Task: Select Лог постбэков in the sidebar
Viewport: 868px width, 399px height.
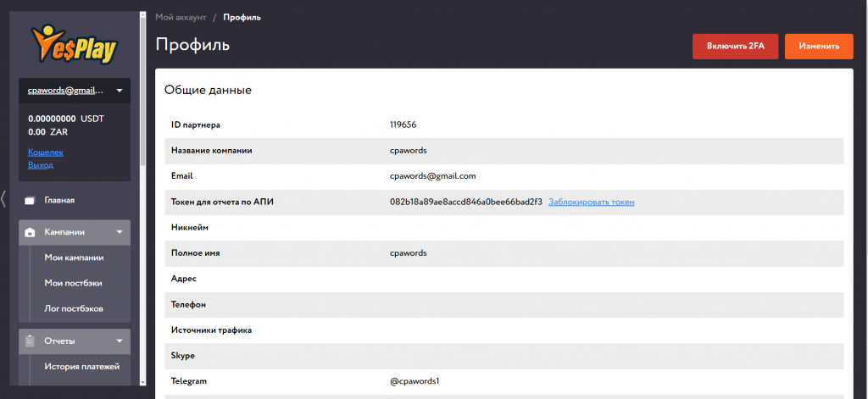Action: [74, 308]
